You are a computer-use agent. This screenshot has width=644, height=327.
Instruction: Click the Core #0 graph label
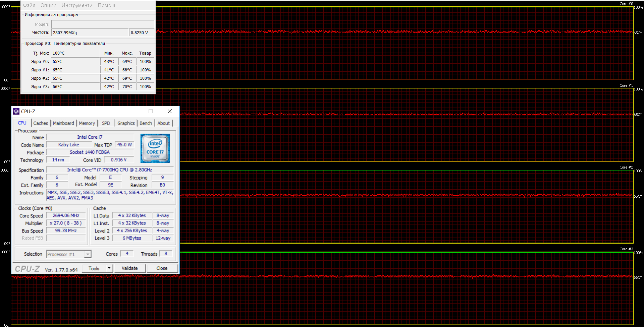point(626,4)
